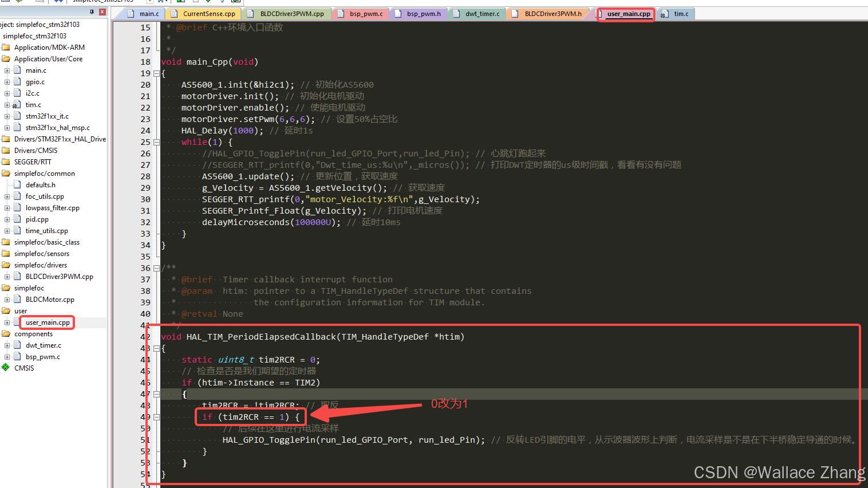Expand the foc_utils.cpp tree node
The width and height of the screenshot is (868, 488).
tap(7, 196)
